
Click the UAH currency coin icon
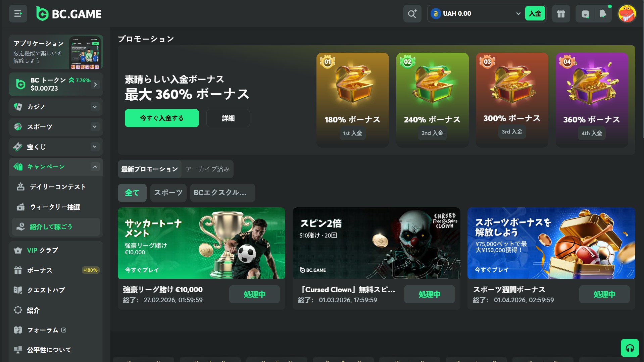[x=436, y=14]
